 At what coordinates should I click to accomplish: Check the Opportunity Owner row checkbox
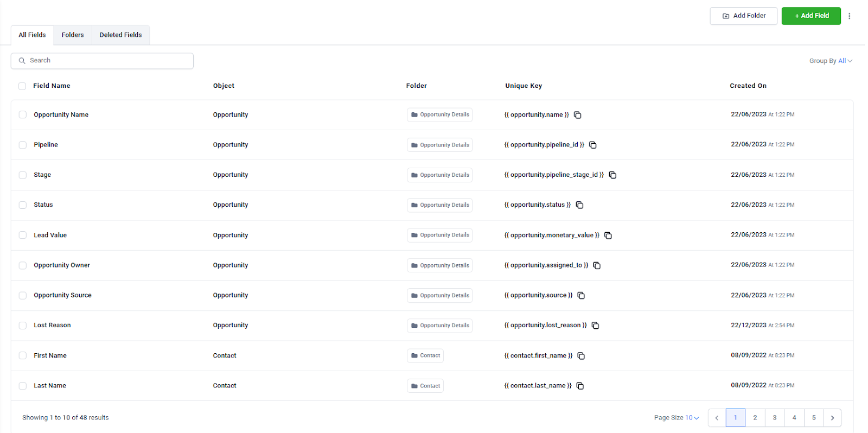tap(23, 265)
